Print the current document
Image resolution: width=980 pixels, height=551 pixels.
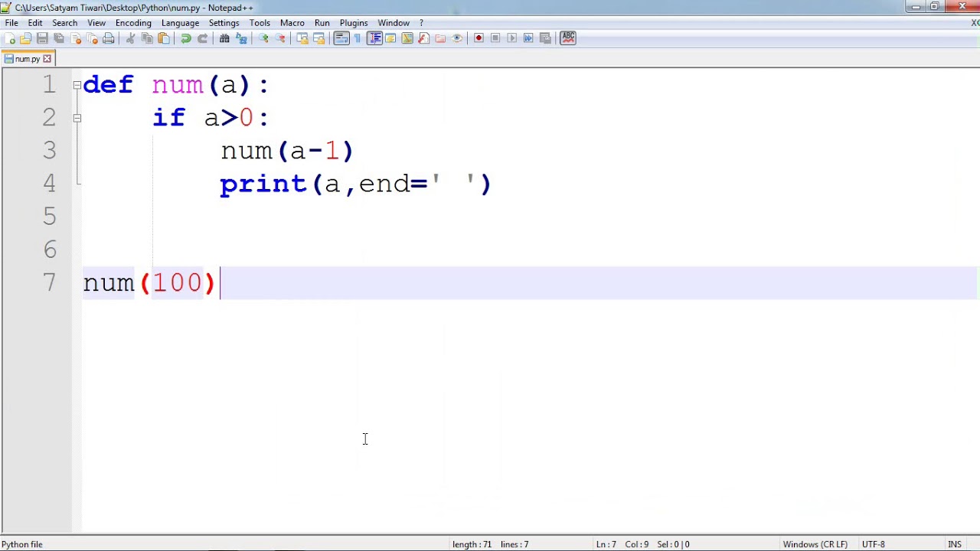click(108, 38)
